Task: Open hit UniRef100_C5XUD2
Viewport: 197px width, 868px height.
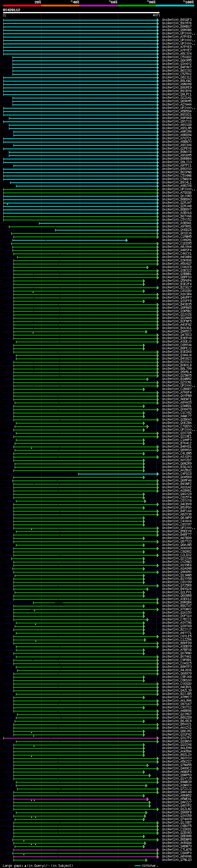Action: click(x=176, y=57)
